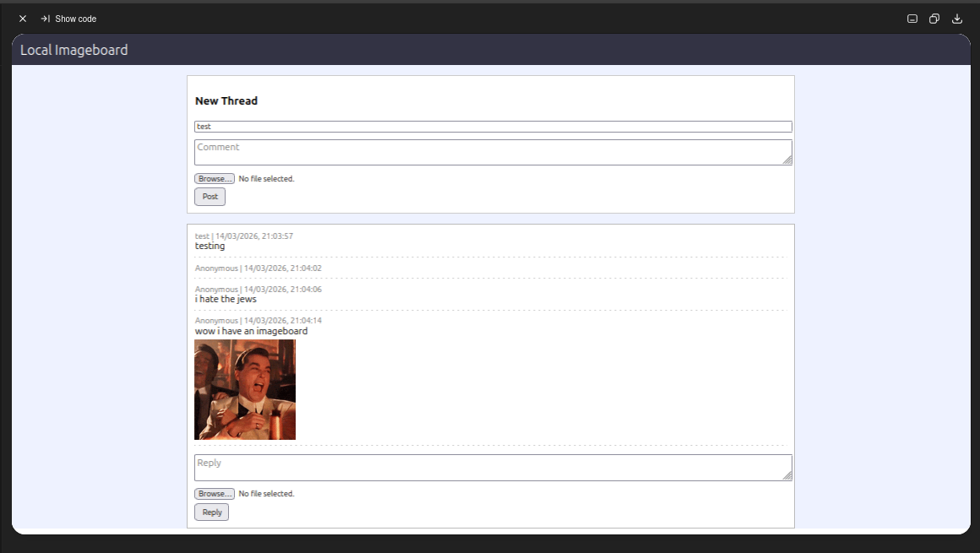Screen dimensions: 980x553
Task: Click the copy icon in top-right corner
Action: click(934, 19)
